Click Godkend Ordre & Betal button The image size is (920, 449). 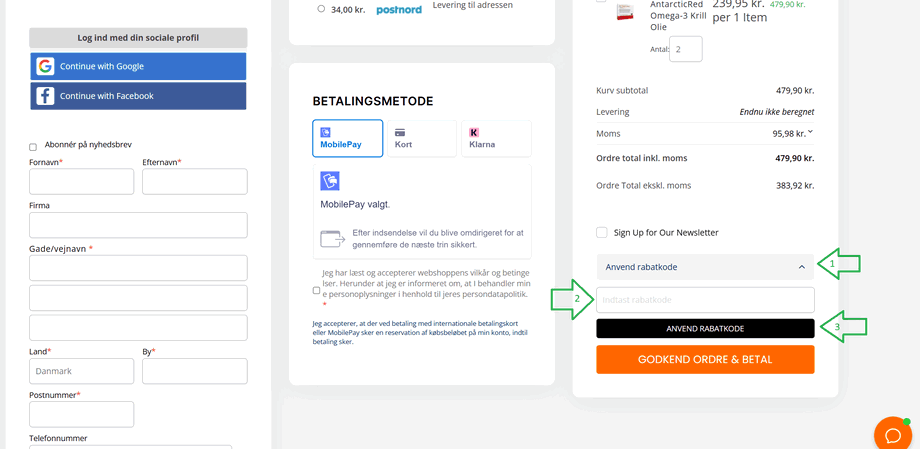pyautogui.click(x=705, y=360)
